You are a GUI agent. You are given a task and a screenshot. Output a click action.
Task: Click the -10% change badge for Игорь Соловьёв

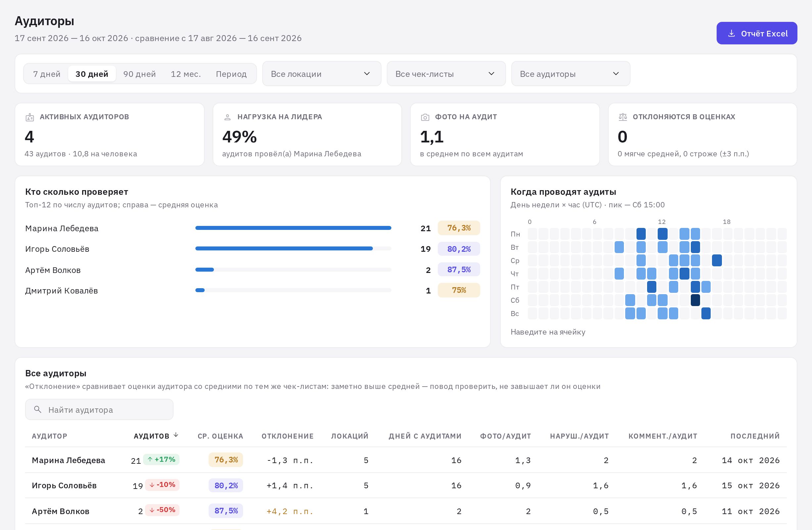pos(162,485)
